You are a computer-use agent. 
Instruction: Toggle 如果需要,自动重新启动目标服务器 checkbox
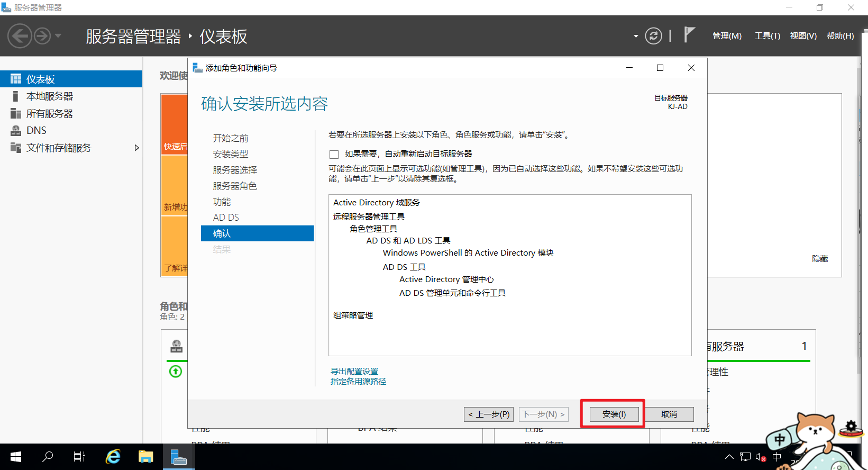pos(334,155)
